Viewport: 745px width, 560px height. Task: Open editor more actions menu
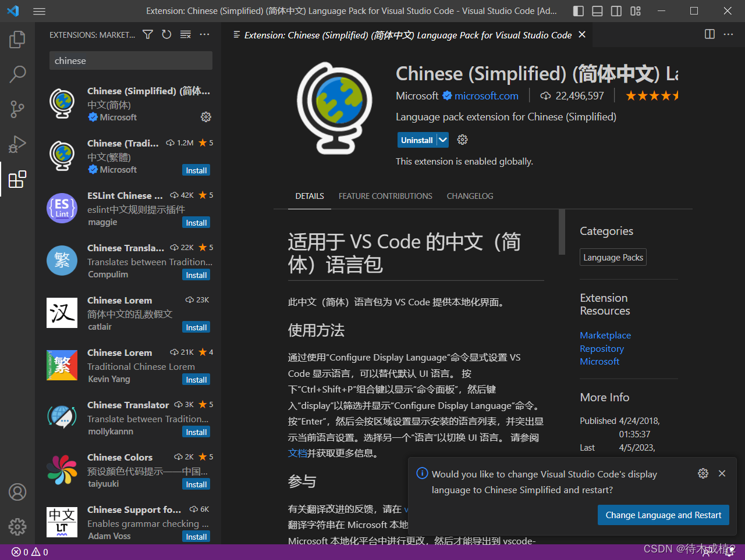(x=728, y=34)
